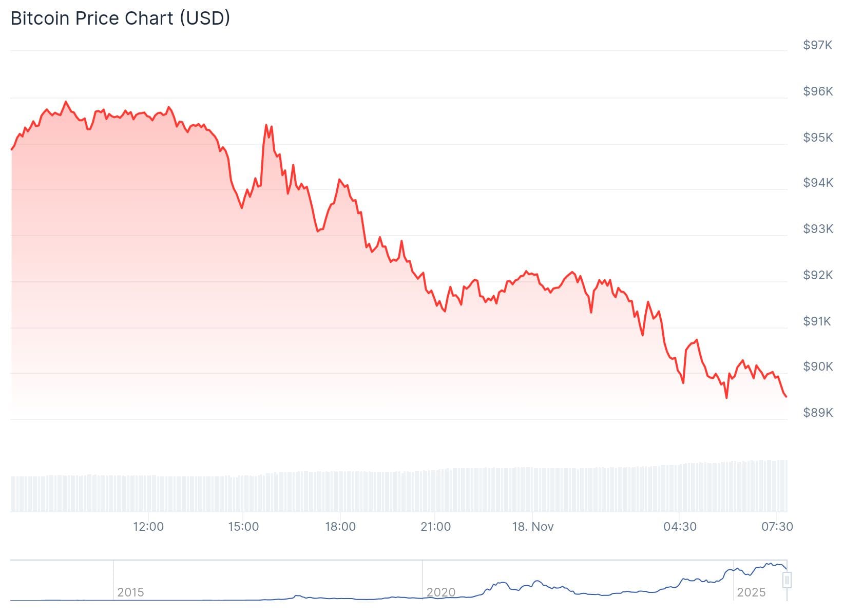Click the $96K price axis label
The height and width of the screenshot is (616, 844).
(x=818, y=91)
